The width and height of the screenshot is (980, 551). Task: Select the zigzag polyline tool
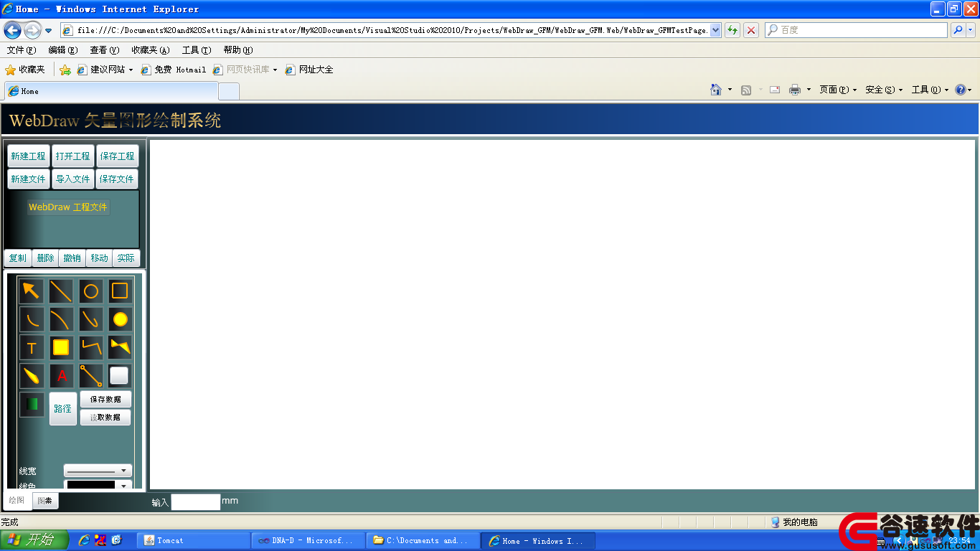(90, 348)
